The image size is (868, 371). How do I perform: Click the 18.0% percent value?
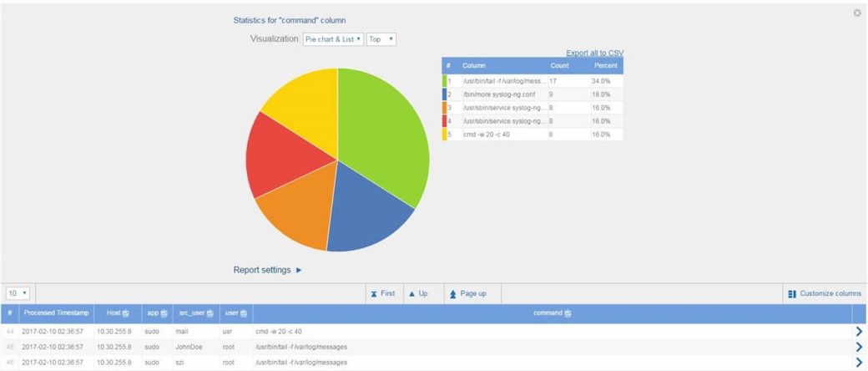pos(601,94)
